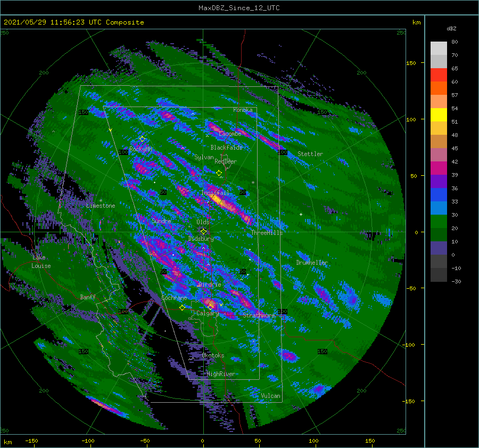
Task: Click the Sylvan label on the map
Action: pos(204,157)
